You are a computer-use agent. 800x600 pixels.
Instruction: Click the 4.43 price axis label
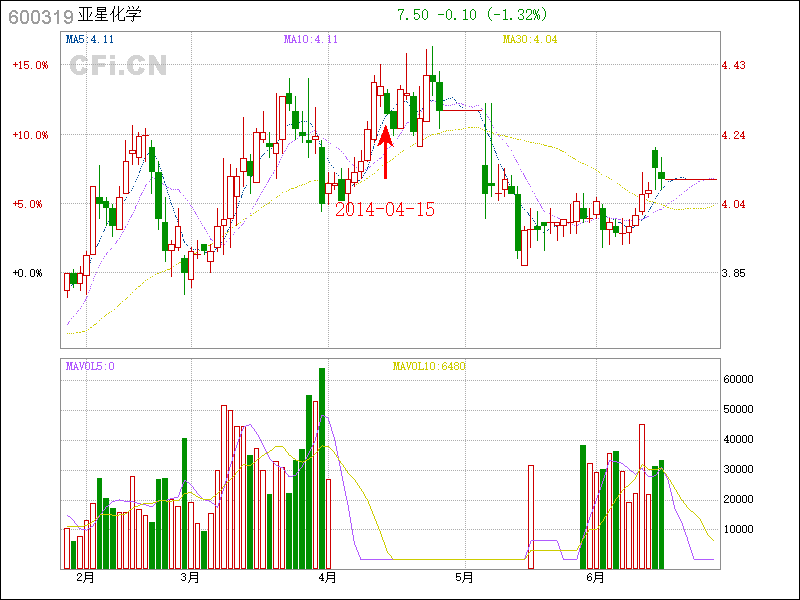tap(734, 65)
